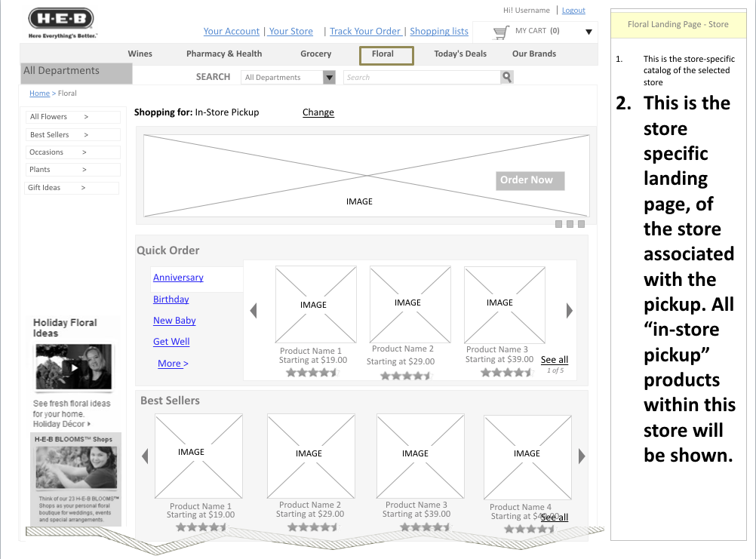
Task: Click More > in Quick Order
Action: 173,364
